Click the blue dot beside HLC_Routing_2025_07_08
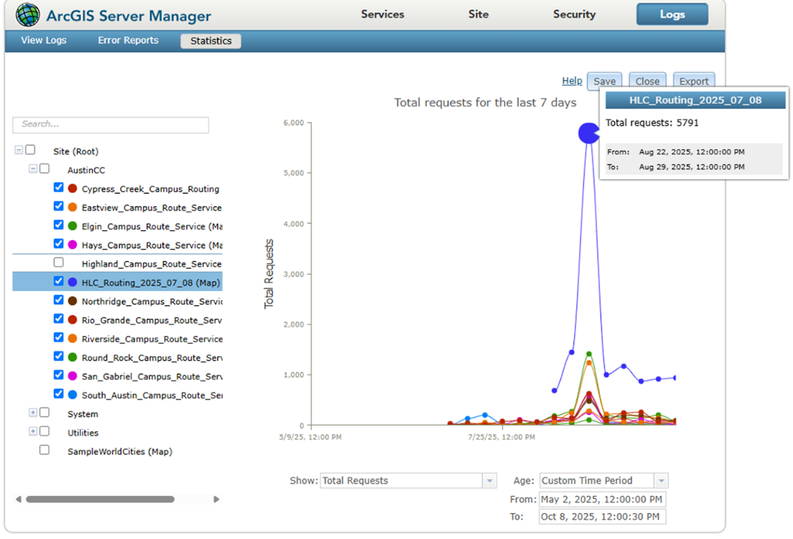Viewport: 793px width, 539px height. point(72,282)
